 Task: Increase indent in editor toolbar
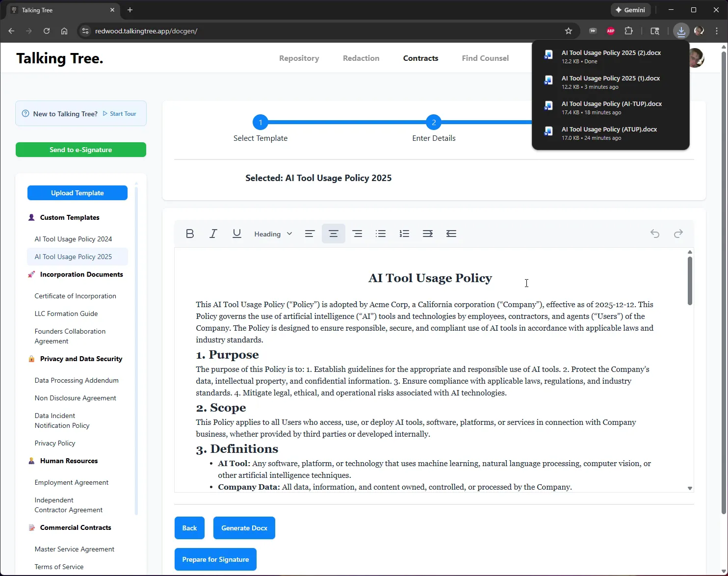pyautogui.click(x=428, y=234)
